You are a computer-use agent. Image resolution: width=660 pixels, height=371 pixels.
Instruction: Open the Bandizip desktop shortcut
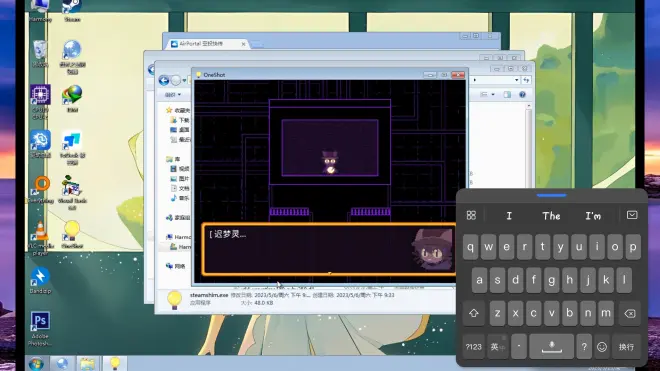(x=40, y=280)
